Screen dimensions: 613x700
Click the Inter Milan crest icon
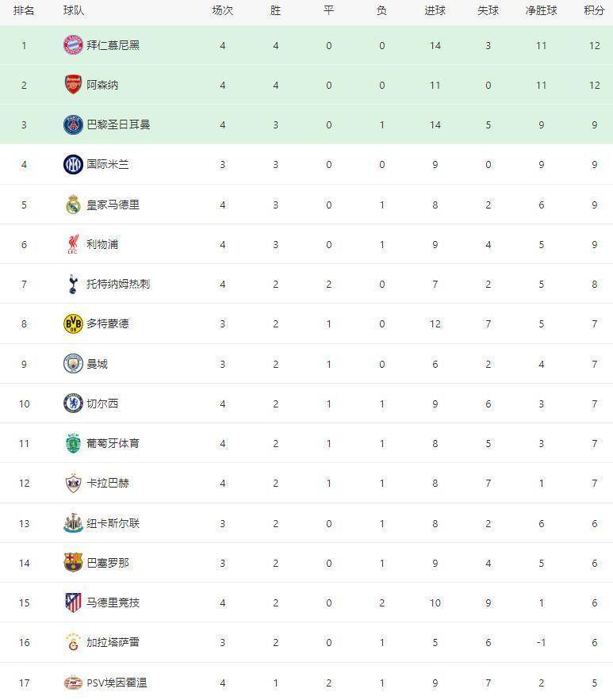(x=73, y=165)
